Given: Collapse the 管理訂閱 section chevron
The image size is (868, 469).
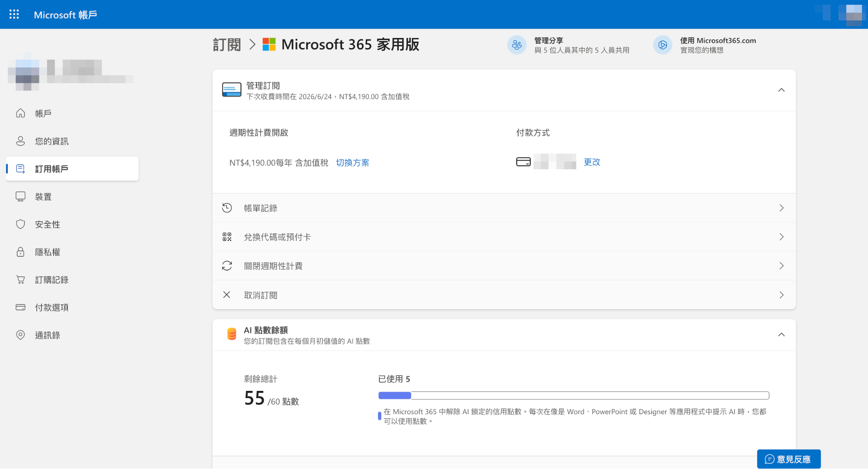Looking at the screenshot, I should [781, 90].
